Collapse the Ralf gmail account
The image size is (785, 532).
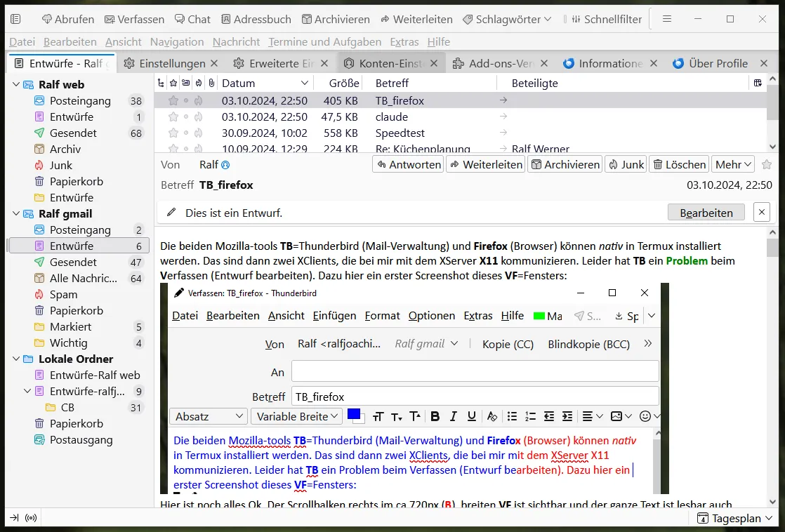click(16, 213)
